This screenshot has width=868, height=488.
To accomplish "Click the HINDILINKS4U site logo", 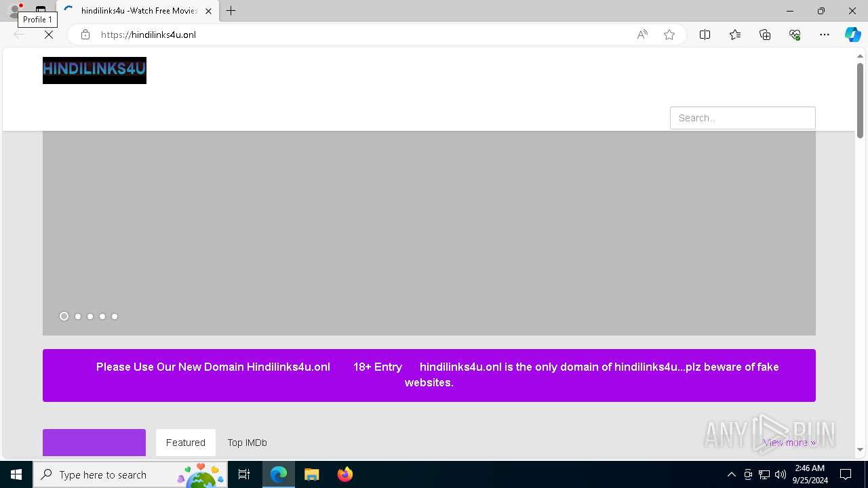I will (x=94, y=70).
